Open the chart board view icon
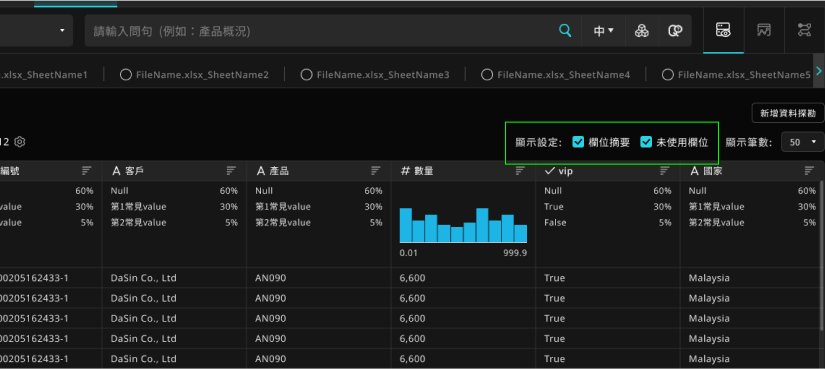Image resolution: width=825 pixels, height=369 pixels. click(764, 30)
